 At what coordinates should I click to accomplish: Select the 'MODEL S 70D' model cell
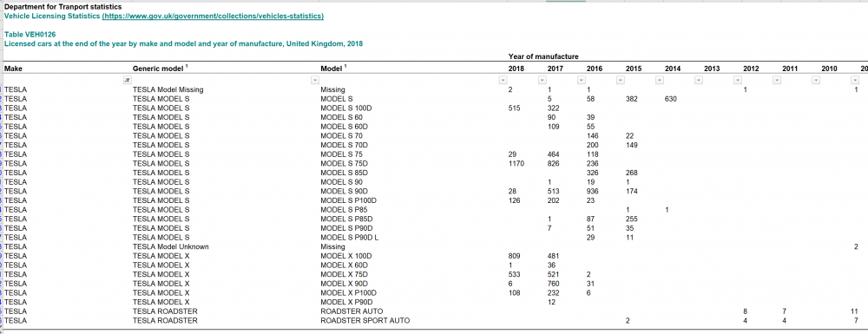click(x=344, y=145)
